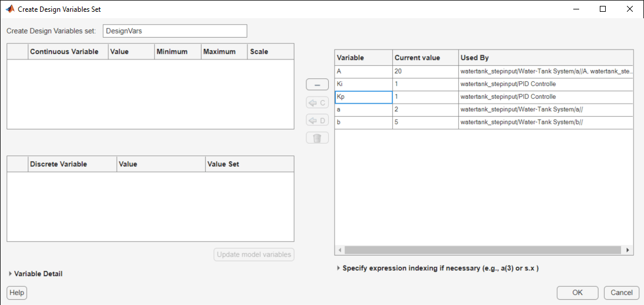Open Help for design variables

pyautogui.click(x=16, y=293)
